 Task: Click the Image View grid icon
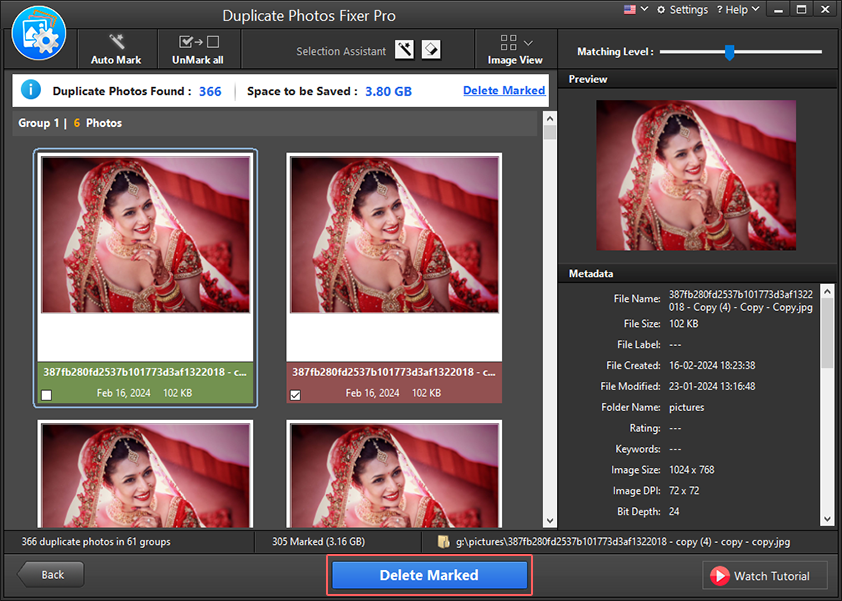click(x=508, y=42)
